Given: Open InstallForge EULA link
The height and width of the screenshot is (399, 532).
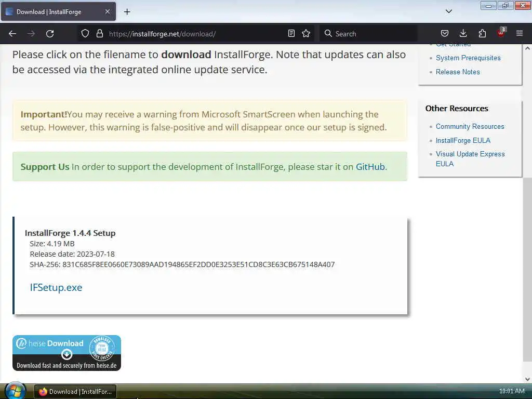Looking at the screenshot, I should (463, 140).
